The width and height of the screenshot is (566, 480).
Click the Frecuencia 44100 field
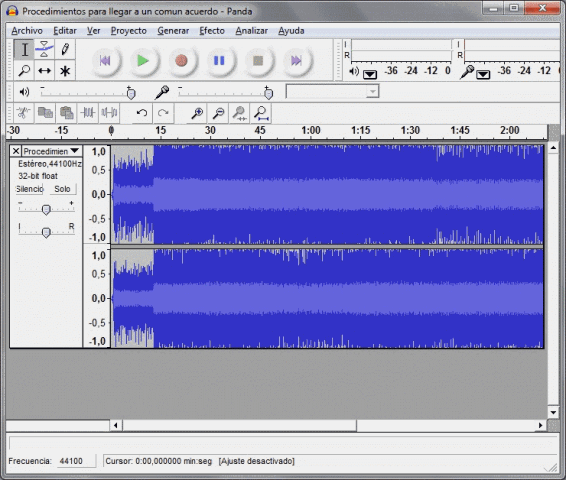[x=76, y=461]
